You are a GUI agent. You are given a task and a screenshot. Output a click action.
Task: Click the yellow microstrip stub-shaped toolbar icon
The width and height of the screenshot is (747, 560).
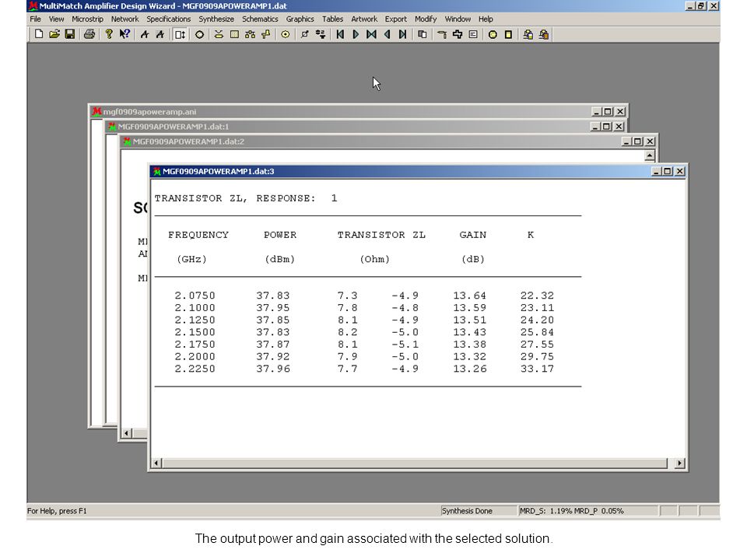coord(266,34)
